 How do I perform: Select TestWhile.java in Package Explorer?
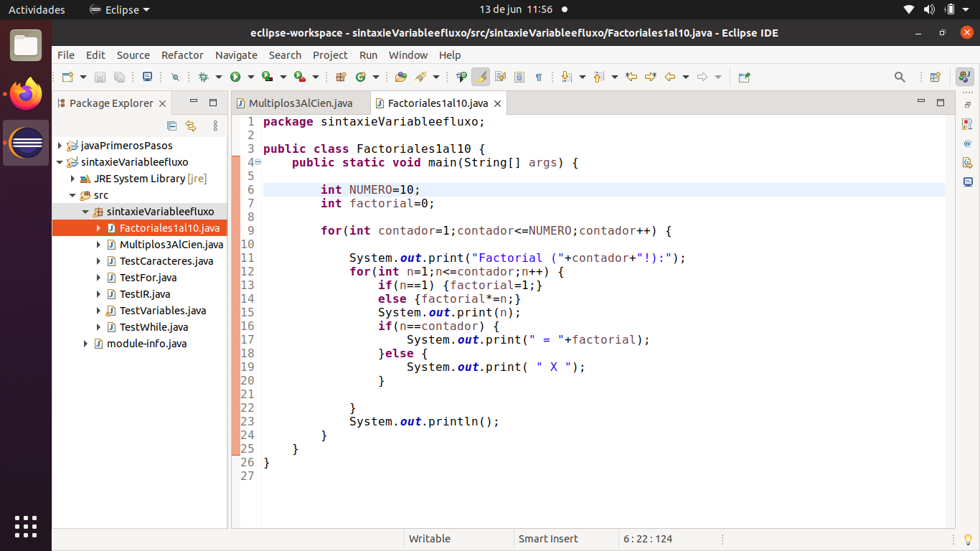point(154,327)
